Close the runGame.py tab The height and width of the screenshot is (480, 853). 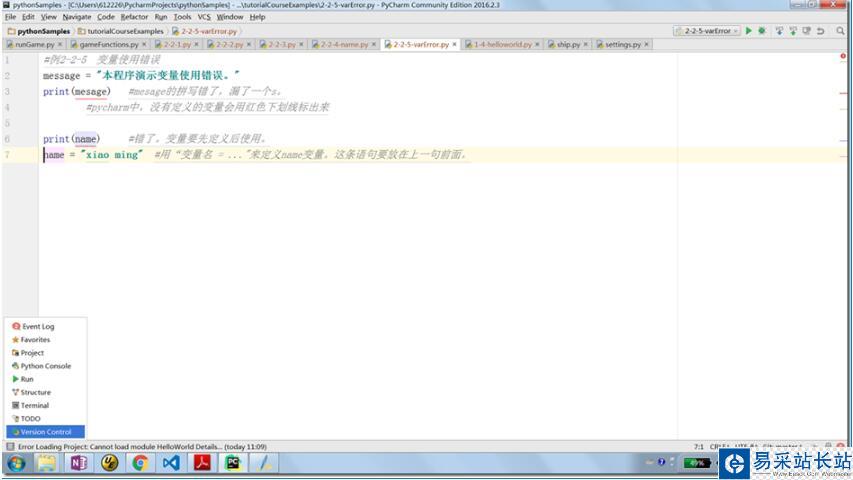click(x=60, y=44)
